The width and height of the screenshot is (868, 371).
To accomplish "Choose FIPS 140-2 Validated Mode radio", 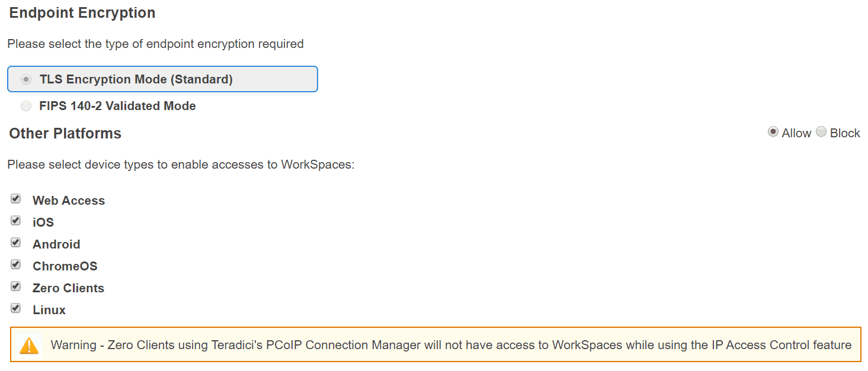I will point(26,107).
